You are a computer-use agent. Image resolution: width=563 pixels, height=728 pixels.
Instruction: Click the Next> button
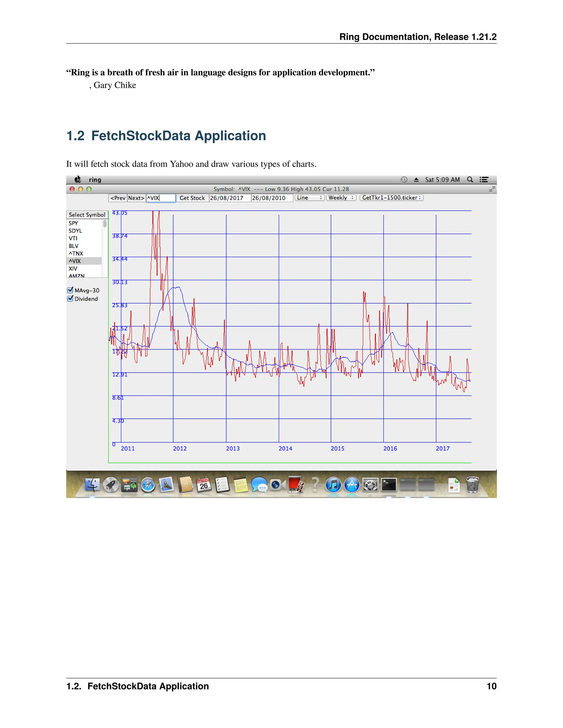(136, 198)
